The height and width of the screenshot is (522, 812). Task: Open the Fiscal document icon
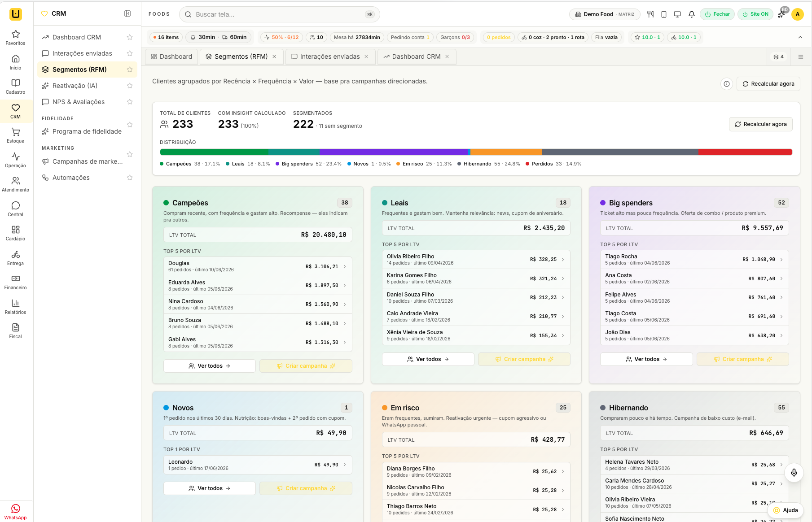[x=16, y=331]
